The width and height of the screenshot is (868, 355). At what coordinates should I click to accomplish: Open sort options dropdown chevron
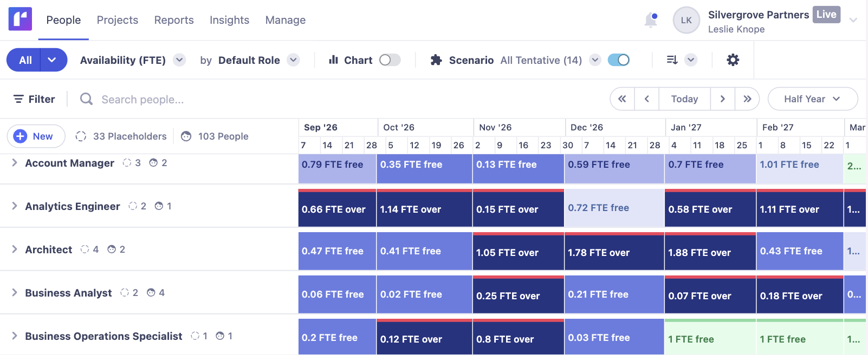(691, 60)
